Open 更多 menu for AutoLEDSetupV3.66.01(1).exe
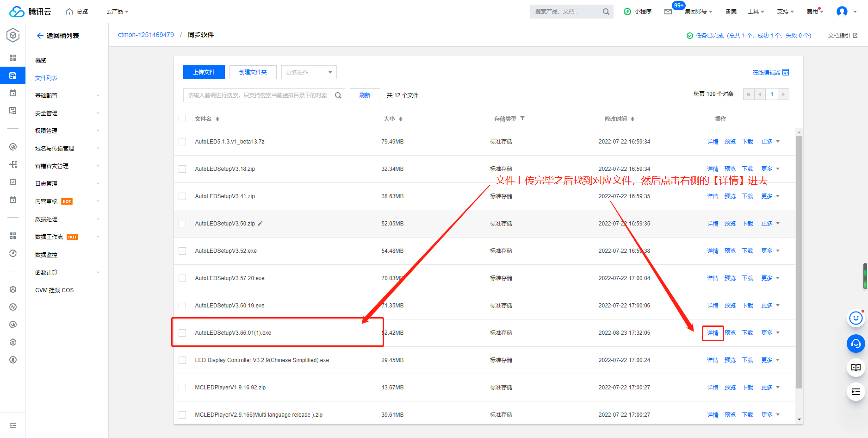 coord(770,333)
